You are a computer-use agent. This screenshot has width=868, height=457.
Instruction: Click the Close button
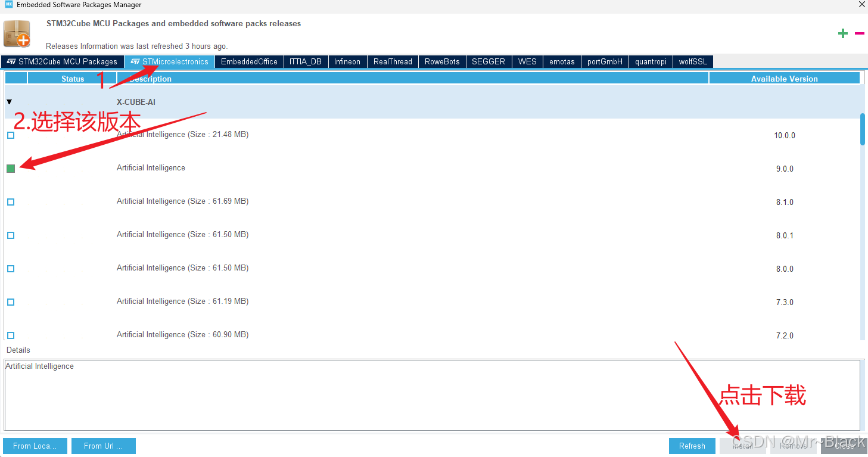(844, 446)
